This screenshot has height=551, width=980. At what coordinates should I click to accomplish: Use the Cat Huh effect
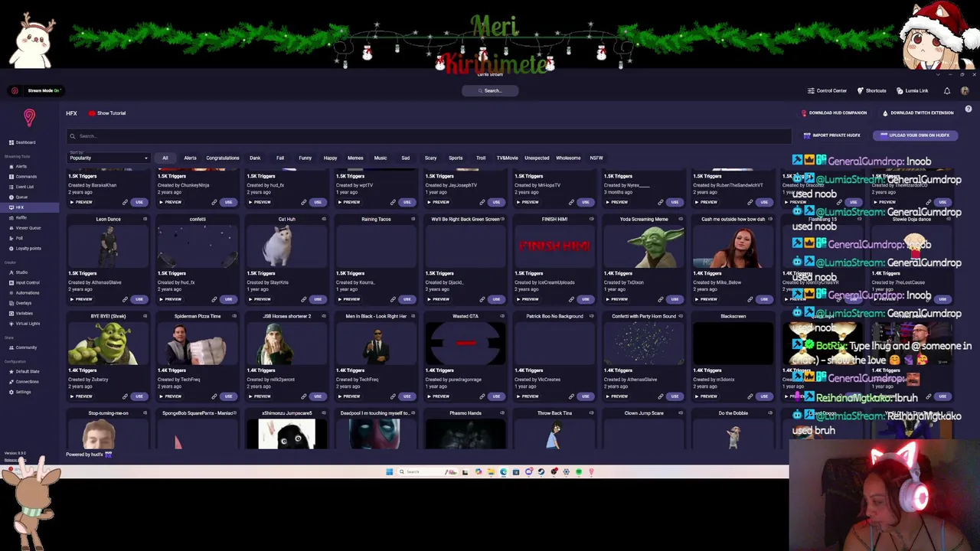coord(318,299)
